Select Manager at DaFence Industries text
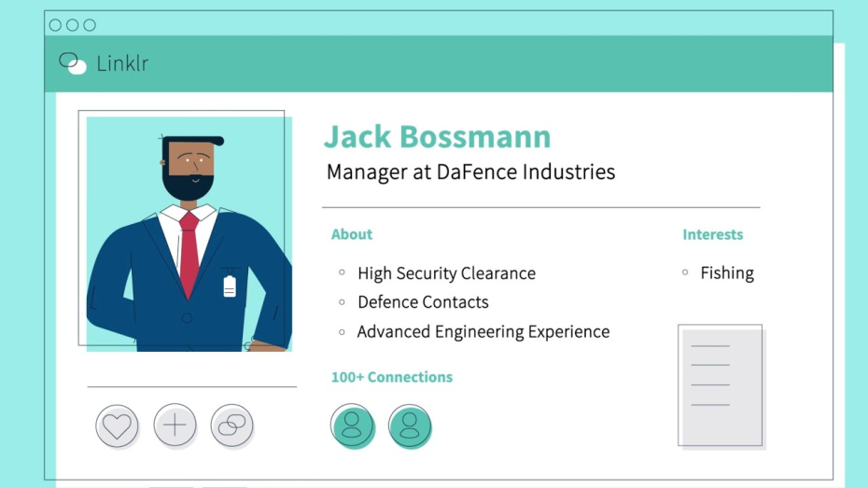This screenshot has height=488, width=868. (470, 173)
